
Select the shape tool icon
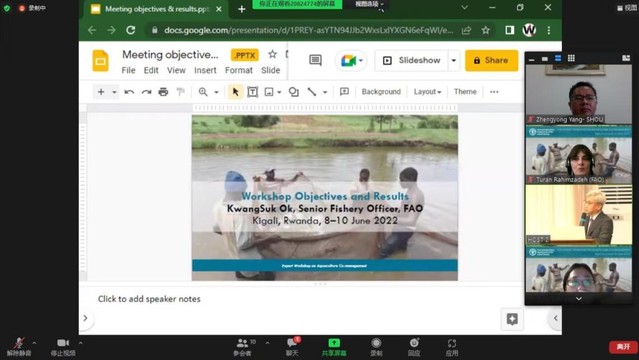pos(293,92)
